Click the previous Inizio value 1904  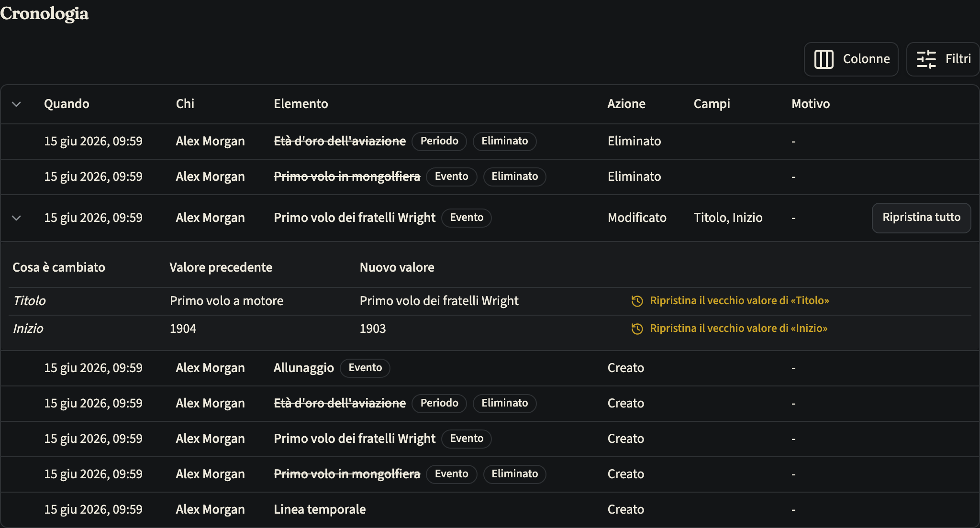click(183, 329)
